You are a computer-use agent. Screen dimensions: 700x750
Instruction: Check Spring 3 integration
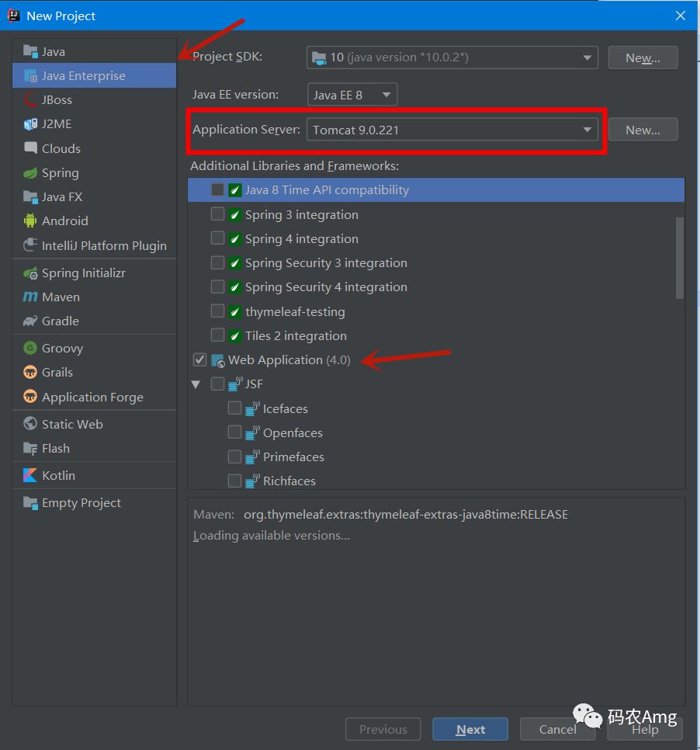coord(217,214)
